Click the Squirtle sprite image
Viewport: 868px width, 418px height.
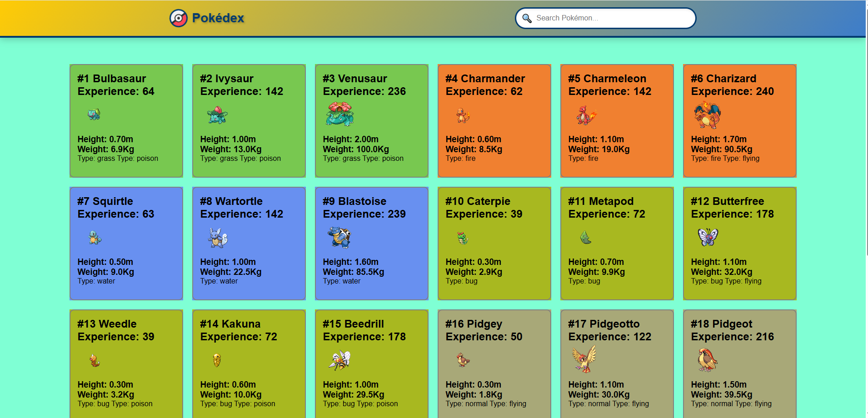tap(94, 237)
